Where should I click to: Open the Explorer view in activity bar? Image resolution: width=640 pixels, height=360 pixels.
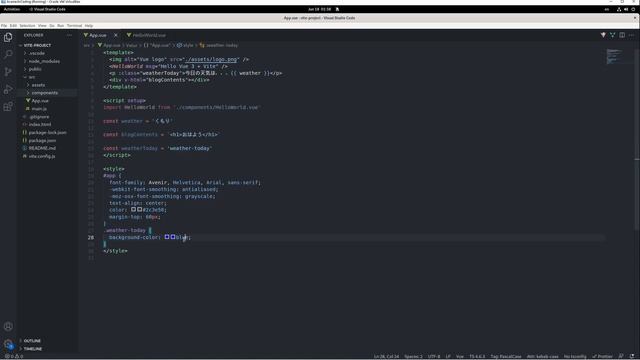tap(8, 37)
